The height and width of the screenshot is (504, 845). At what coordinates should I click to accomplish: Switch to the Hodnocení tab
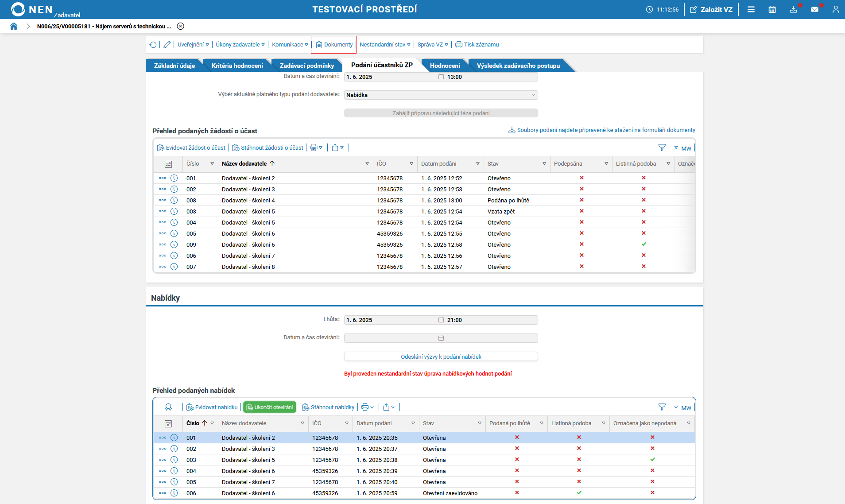point(445,66)
